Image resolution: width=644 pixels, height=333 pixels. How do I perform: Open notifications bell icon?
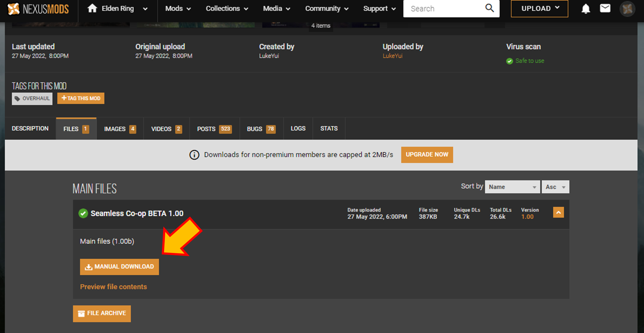585,9
